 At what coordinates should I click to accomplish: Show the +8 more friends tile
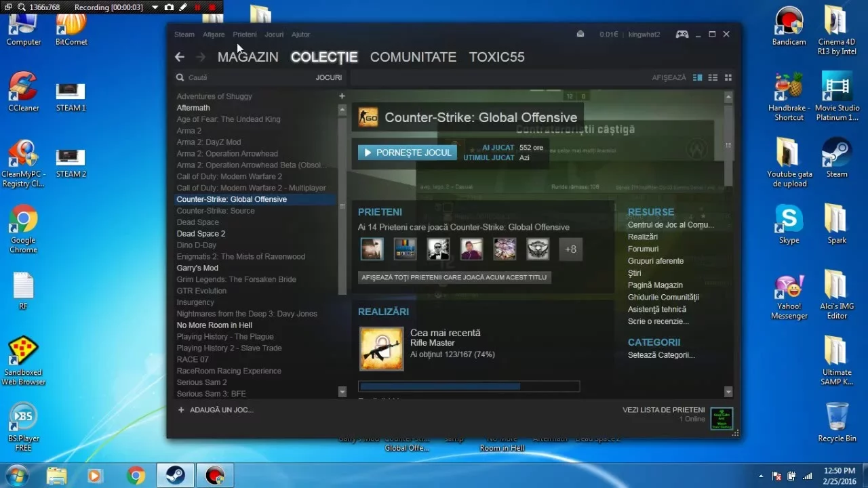tap(571, 249)
